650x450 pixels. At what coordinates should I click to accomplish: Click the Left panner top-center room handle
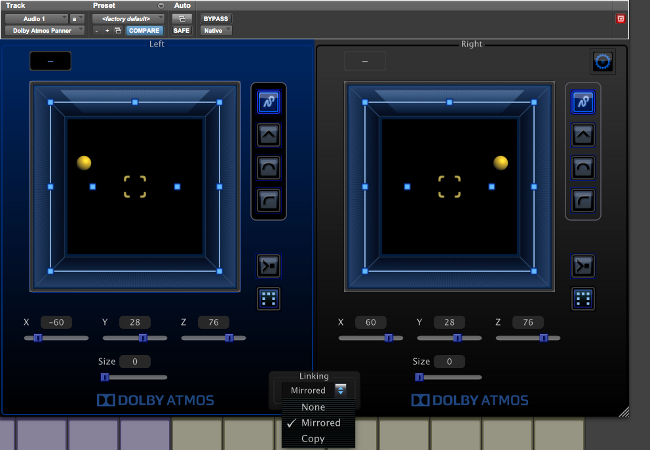(135, 102)
